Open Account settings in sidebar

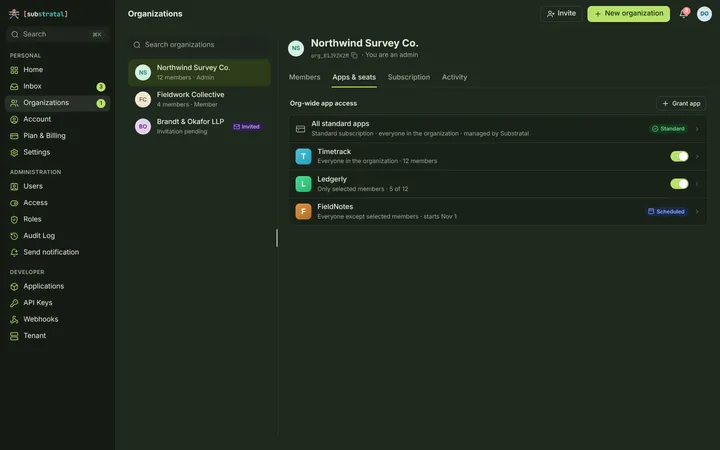coord(57,119)
